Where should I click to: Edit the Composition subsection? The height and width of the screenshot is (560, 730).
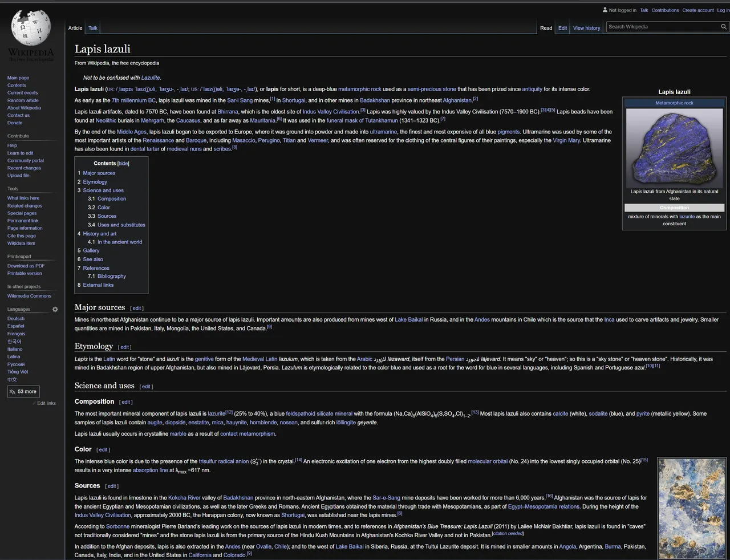point(126,402)
